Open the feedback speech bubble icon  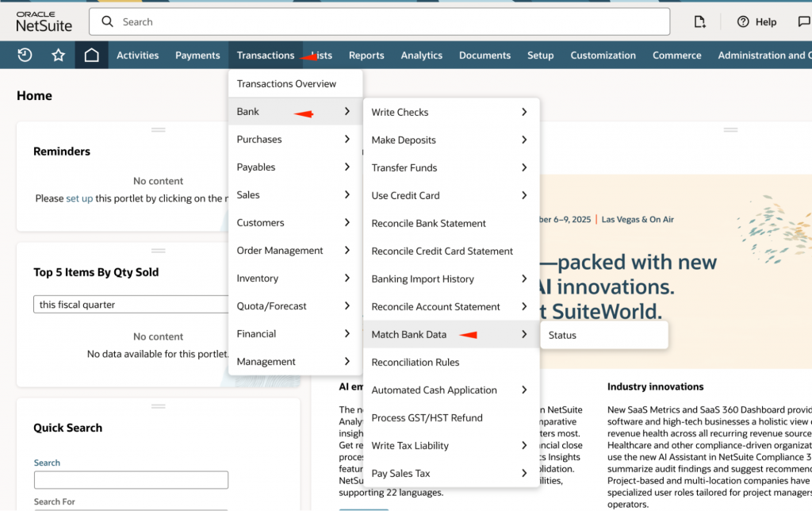(804, 22)
